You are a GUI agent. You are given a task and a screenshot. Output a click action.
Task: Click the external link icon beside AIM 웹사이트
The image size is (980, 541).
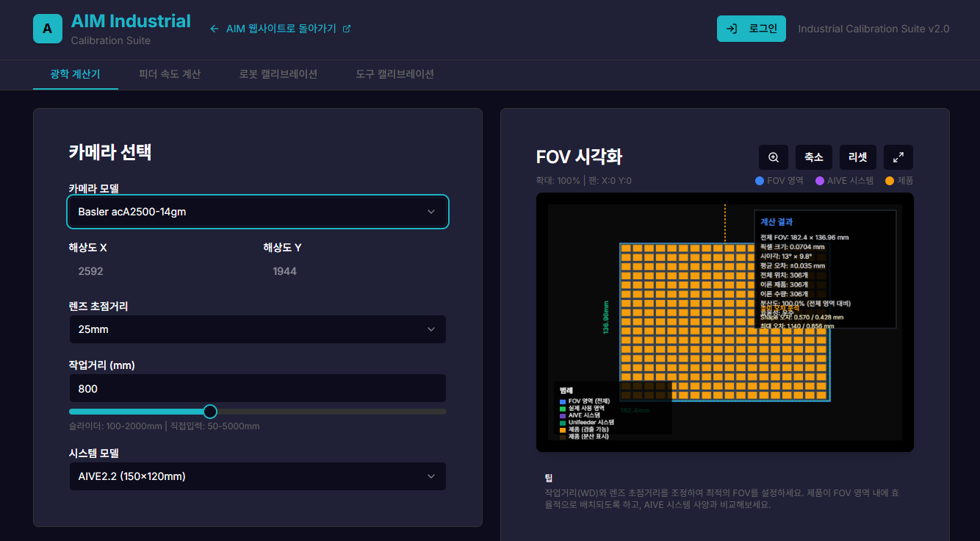(347, 29)
